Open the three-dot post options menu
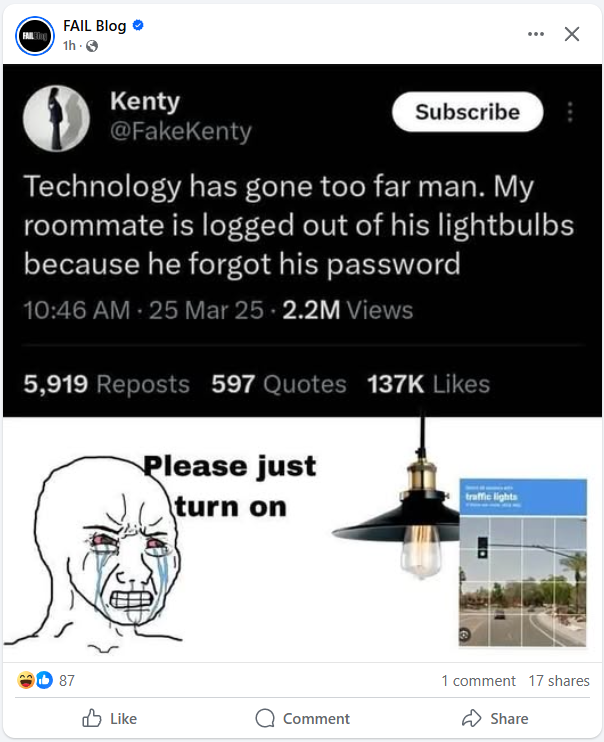Viewport: 604px width, 742px height. 536,34
